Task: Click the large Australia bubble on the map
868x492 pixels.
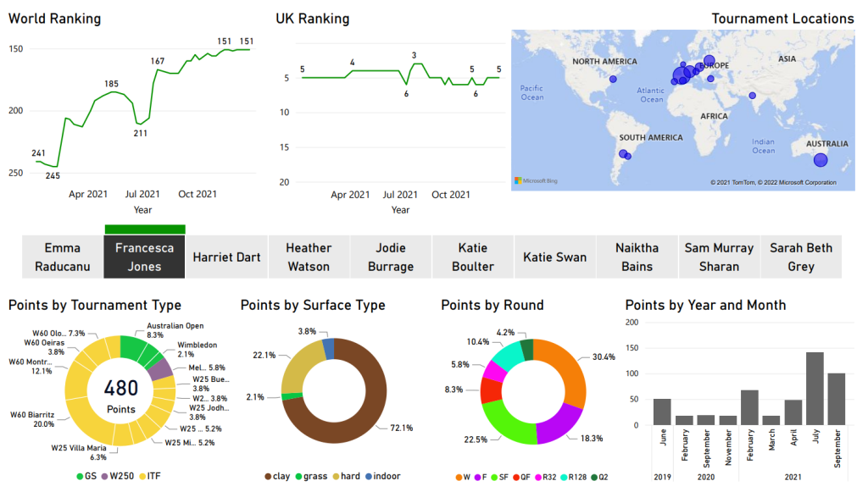Action: pyautogui.click(x=820, y=160)
